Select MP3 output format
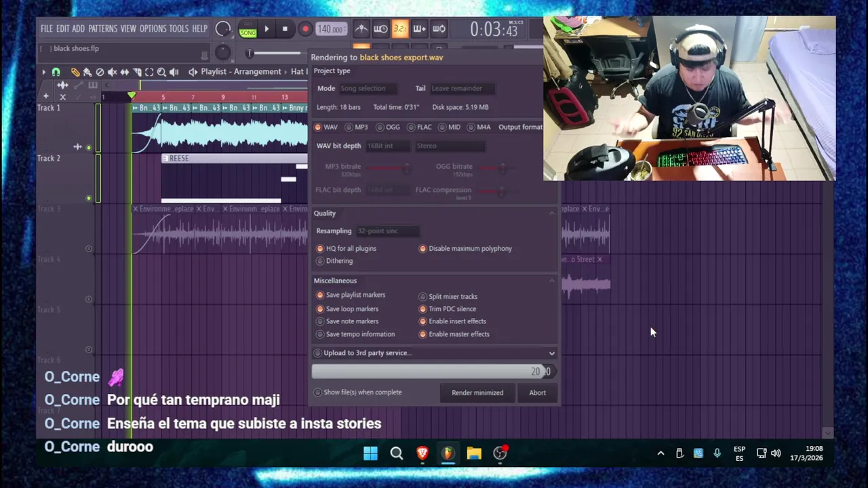This screenshot has width=868, height=488. [357, 127]
